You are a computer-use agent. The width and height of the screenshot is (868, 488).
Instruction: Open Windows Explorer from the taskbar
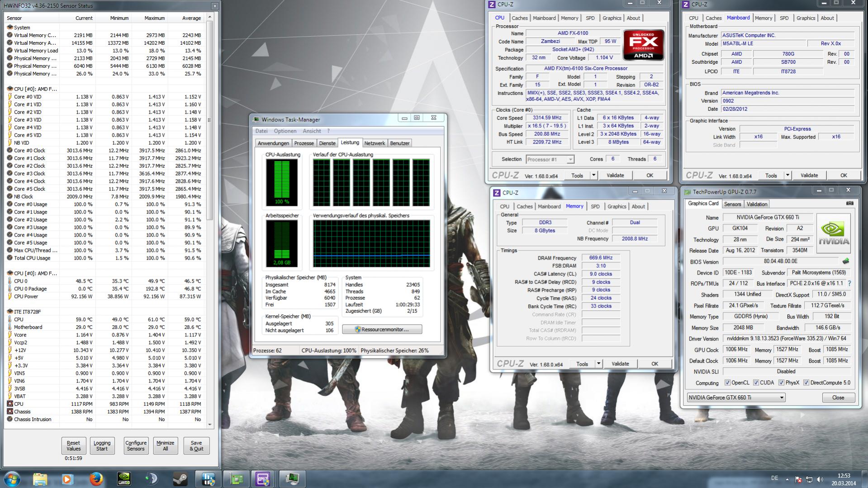click(x=40, y=479)
